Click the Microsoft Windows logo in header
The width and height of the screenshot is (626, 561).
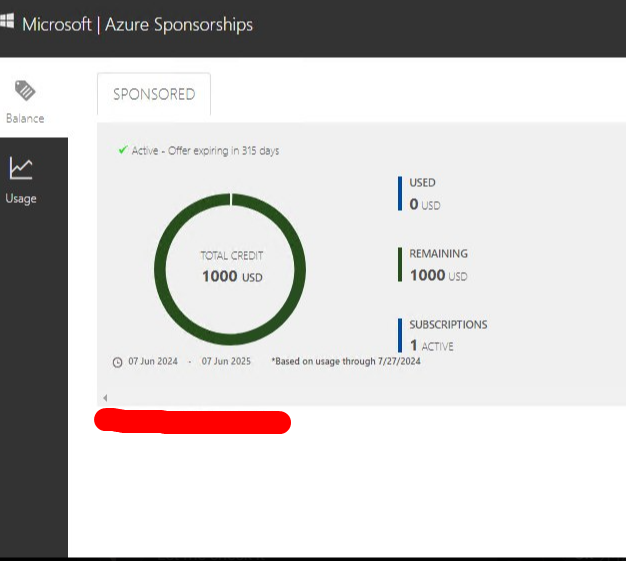[7, 21]
